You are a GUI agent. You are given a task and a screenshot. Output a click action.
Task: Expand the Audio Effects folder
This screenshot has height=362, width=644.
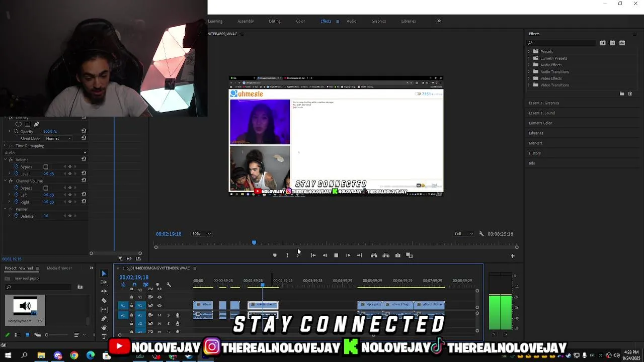(x=529, y=65)
